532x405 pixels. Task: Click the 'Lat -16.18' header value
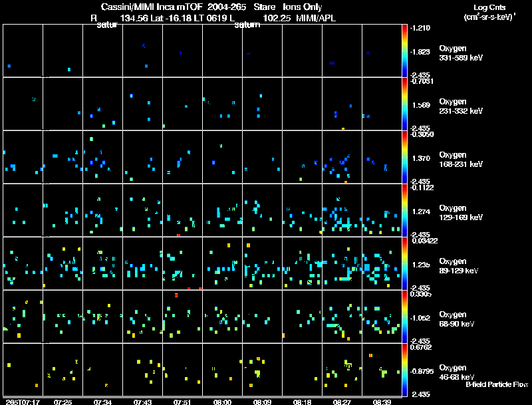coord(172,18)
